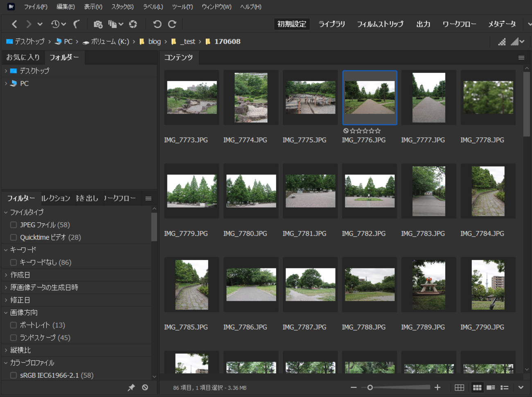Click the plus zoom-in thumbnail icon

pos(437,388)
